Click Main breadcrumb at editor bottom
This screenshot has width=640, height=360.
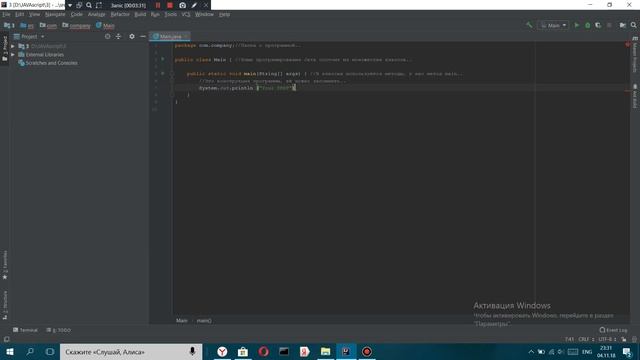[182, 320]
